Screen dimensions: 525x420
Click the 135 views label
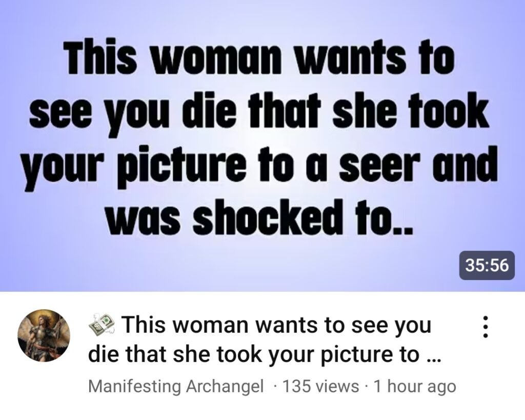coord(321,386)
